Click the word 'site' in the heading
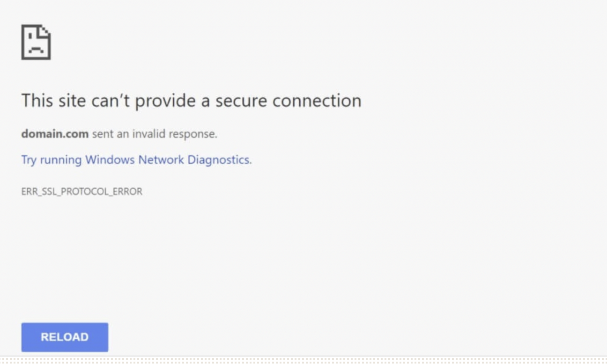Viewport: 607px width, 364px height. pos(72,101)
